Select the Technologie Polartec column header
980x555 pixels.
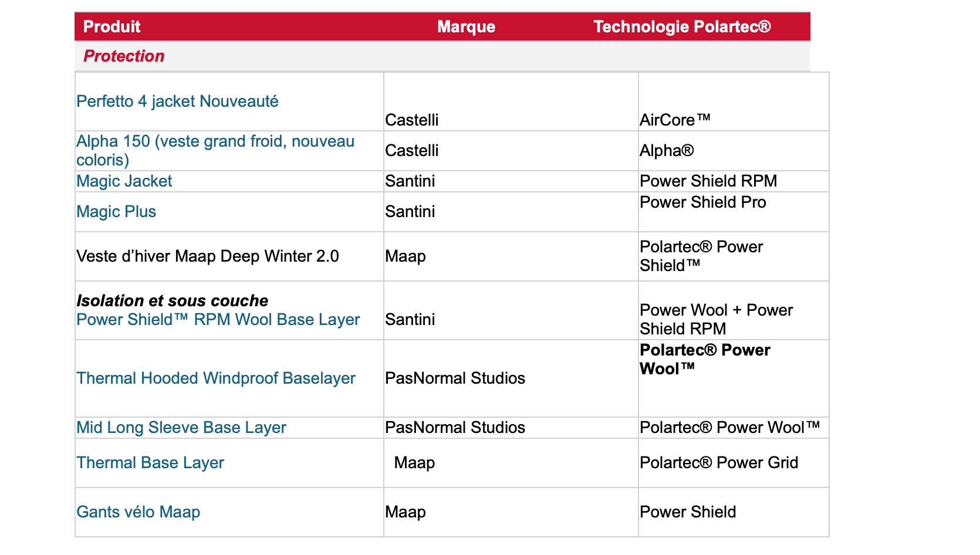(x=682, y=26)
